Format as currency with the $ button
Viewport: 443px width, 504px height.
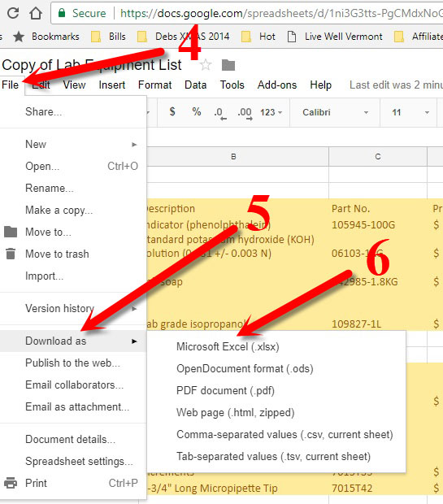click(x=172, y=112)
